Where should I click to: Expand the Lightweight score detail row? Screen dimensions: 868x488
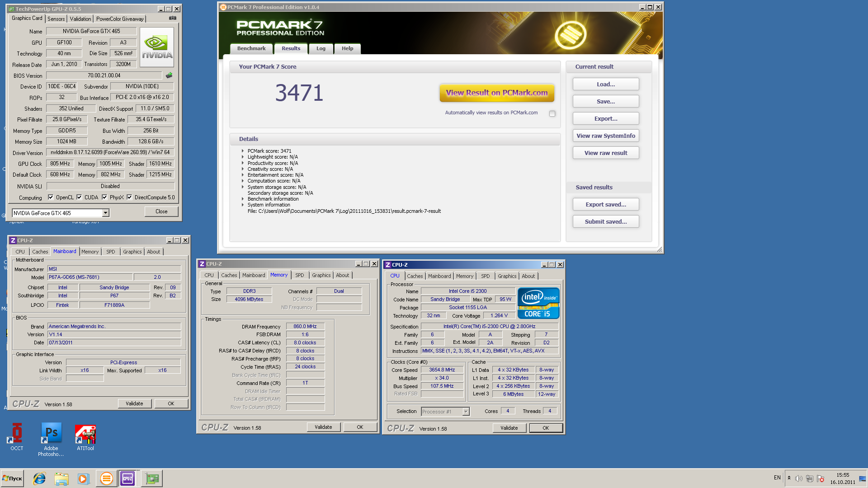coord(243,157)
